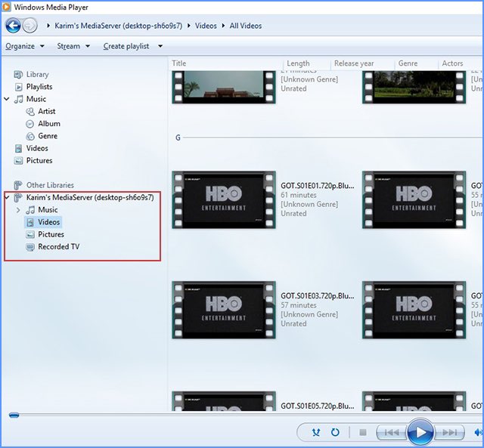
Task: Click the local library Pictures icon
Action: coord(18,161)
